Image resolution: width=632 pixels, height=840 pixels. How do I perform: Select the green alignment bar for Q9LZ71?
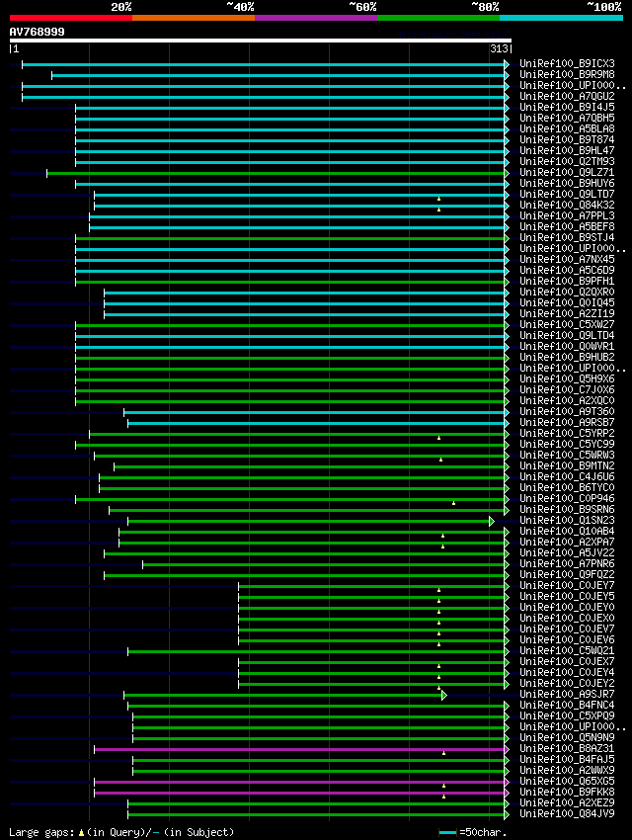(276, 173)
